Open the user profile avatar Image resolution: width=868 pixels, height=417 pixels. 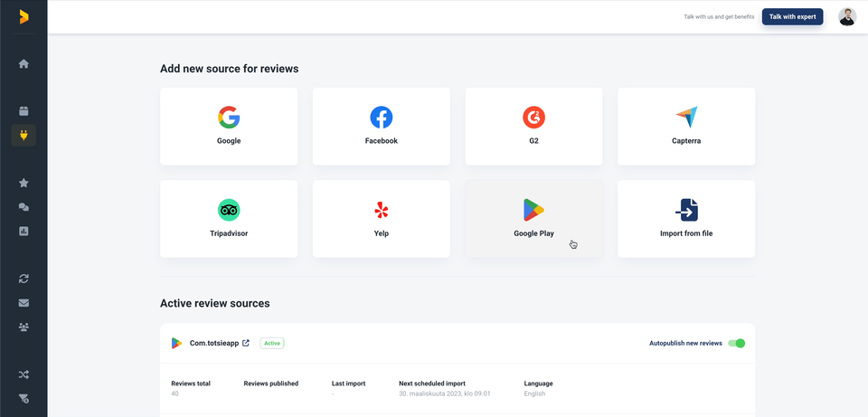tap(847, 16)
